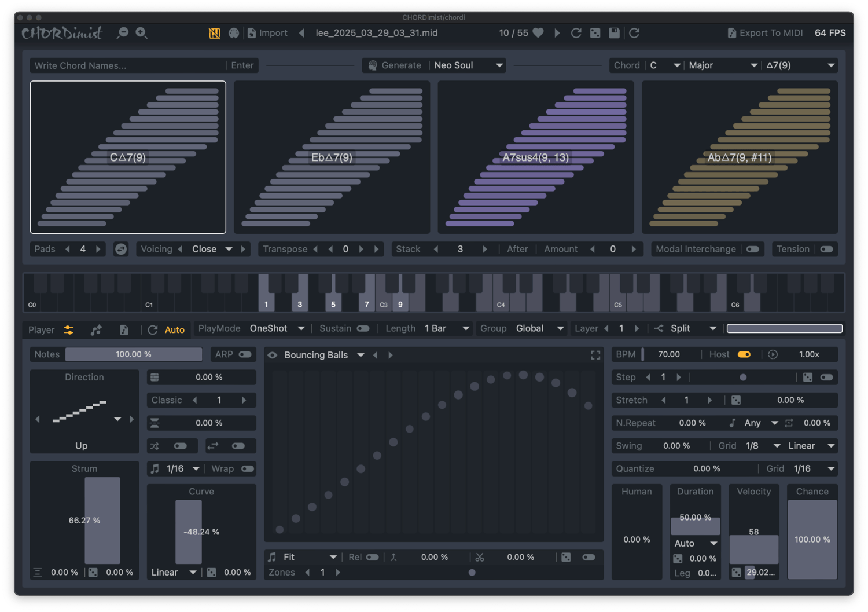868x612 pixels.
Task: Click the Generate button
Action: point(395,65)
